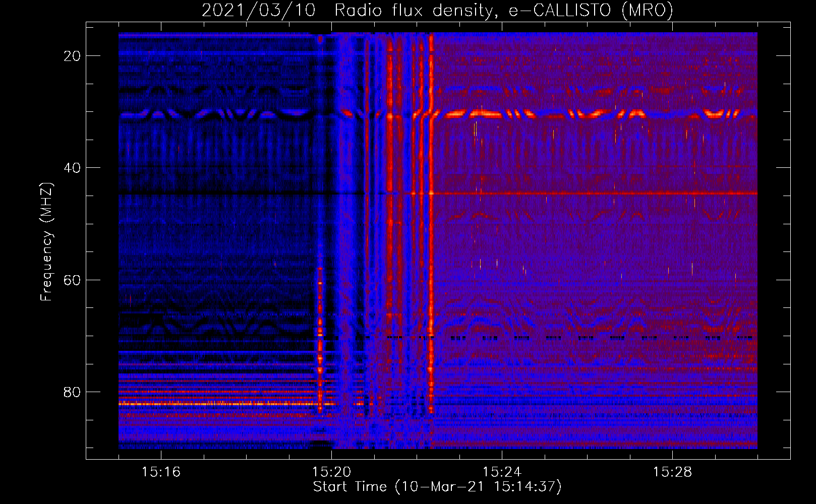
Task: Click the 20 MHz frequency tick label
Action: 72,56
